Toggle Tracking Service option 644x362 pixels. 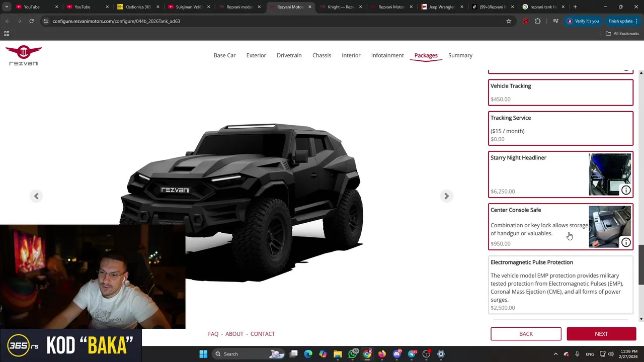coord(560,128)
